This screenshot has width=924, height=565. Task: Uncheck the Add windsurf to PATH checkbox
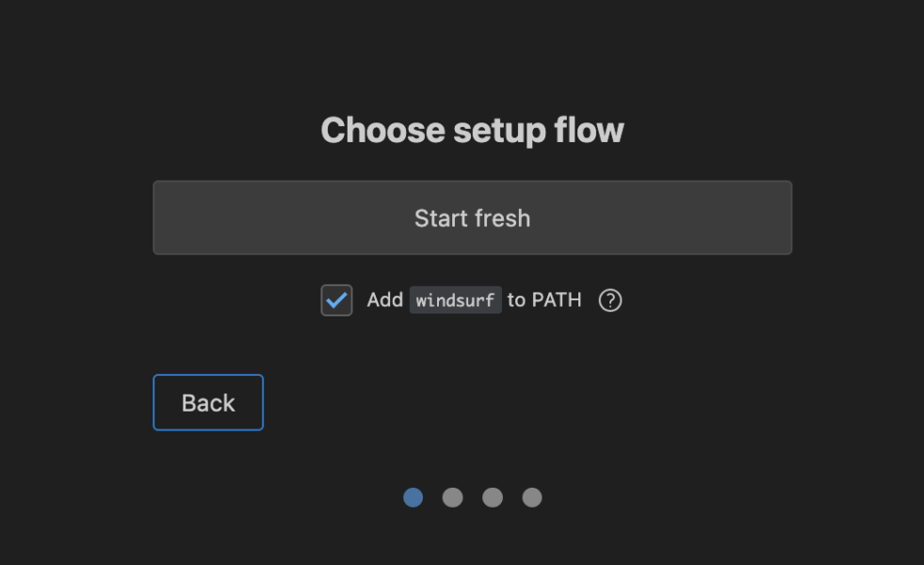point(336,300)
